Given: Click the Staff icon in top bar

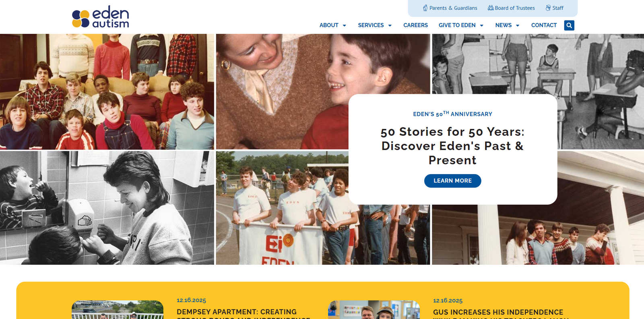Looking at the screenshot, I should point(548,8).
